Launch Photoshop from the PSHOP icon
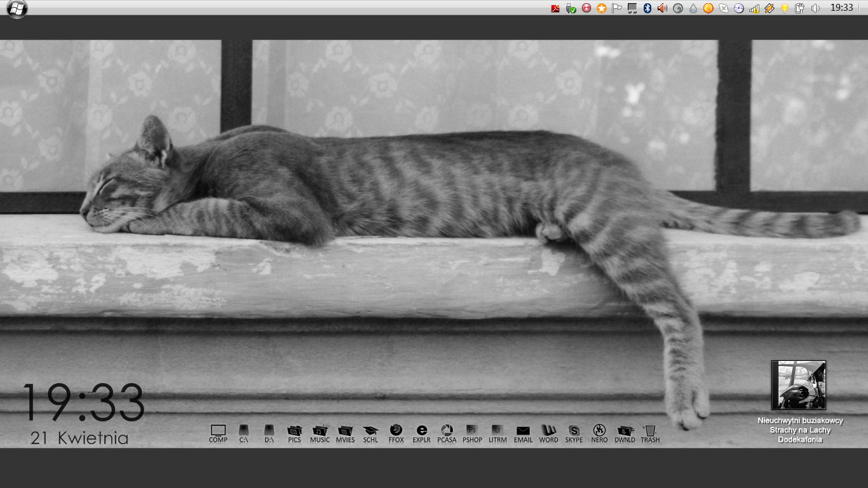This screenshot has width=868, height=488. (472, 433)
